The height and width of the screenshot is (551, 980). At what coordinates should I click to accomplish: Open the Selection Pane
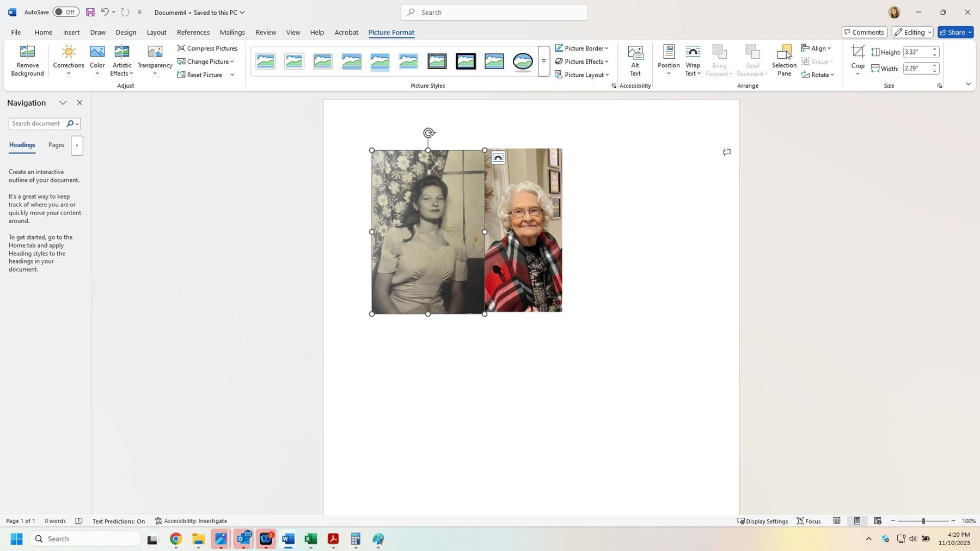(784, 60)
